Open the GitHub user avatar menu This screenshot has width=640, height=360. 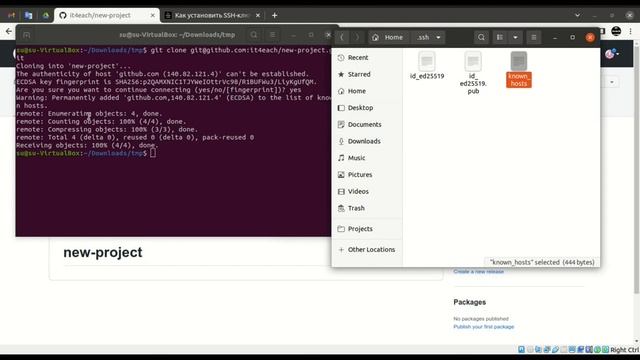[611, 53]
